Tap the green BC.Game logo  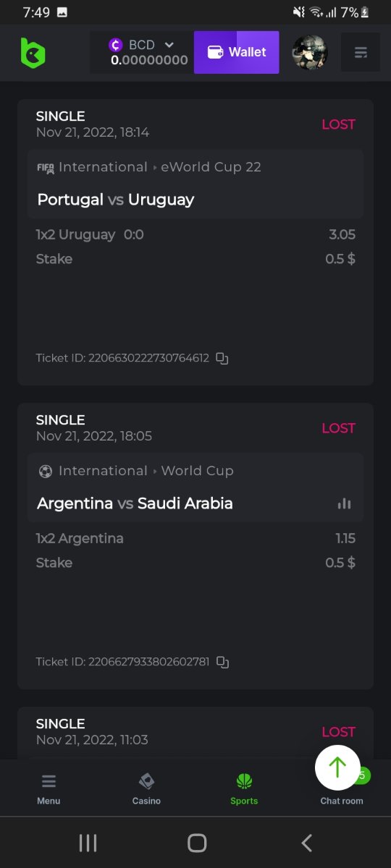click(33, 53)
